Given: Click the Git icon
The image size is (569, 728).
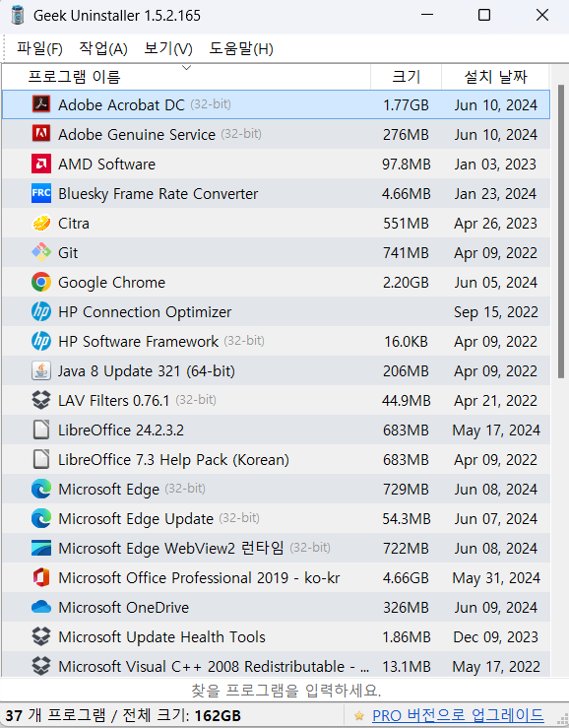Looking at the screenshot, I should [41, 252].
